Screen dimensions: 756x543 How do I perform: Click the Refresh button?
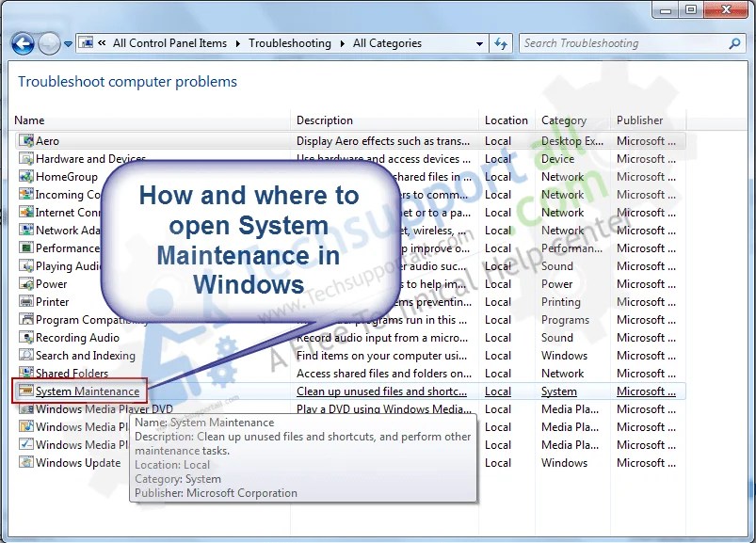coord(501,44)
